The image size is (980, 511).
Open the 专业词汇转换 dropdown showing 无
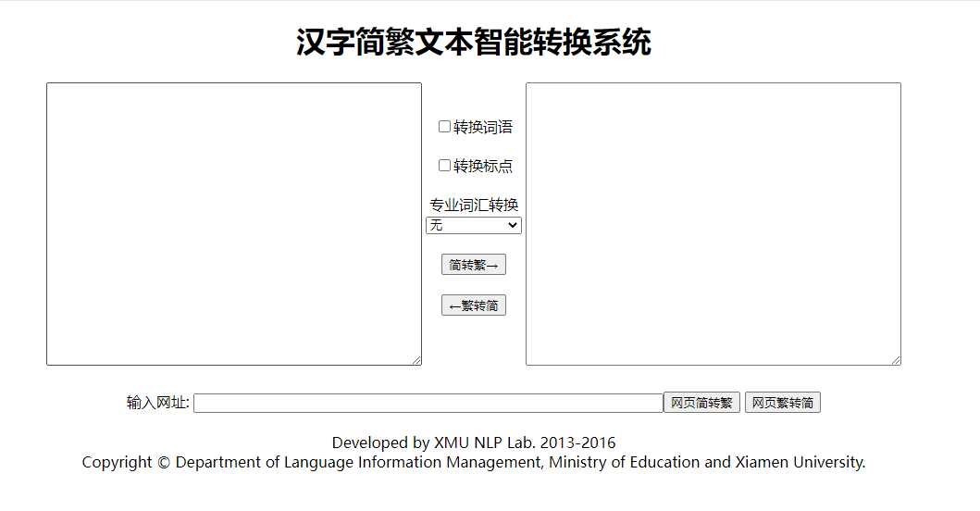coord(473,225)
